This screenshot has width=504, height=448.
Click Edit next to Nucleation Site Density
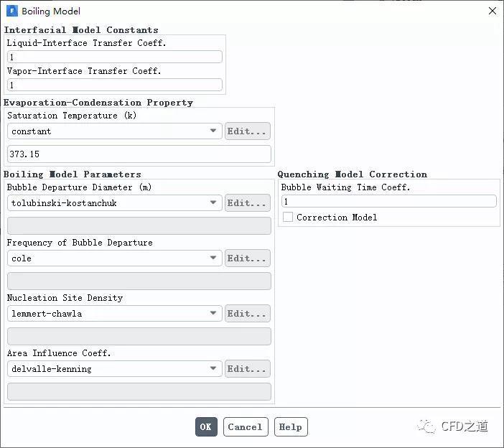(x=248, y=314)
